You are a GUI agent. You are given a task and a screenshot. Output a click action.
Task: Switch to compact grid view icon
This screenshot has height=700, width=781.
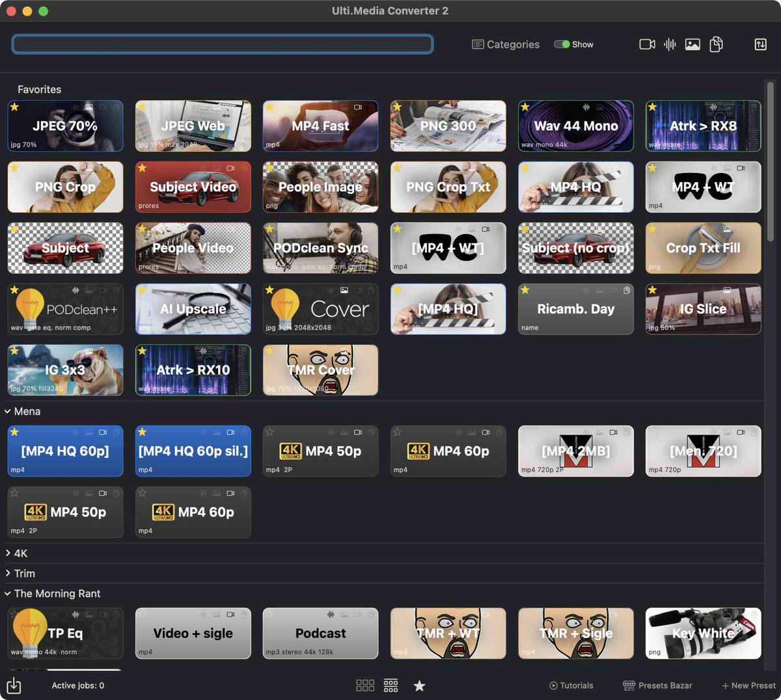coord(390,685)
